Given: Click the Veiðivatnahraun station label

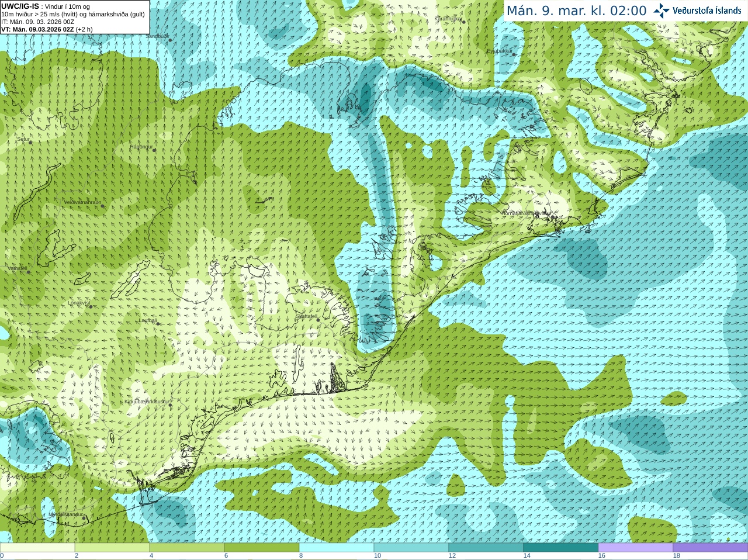Looking at the screenshot, I should pyautogui.click(x=82, y=202).
